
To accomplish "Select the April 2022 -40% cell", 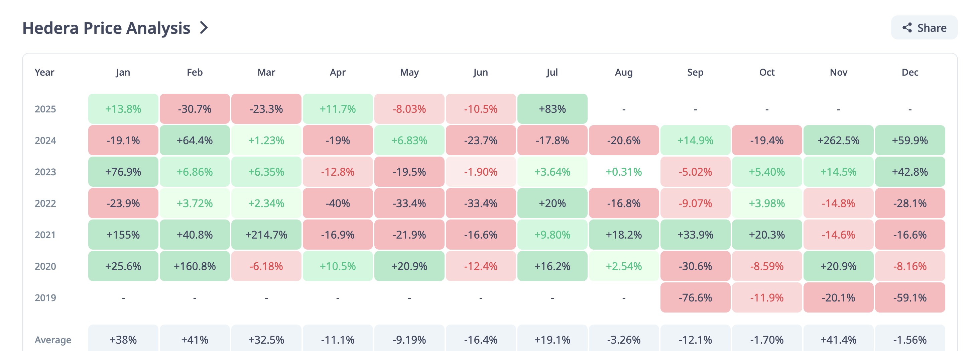I will (x=338, y=203).
